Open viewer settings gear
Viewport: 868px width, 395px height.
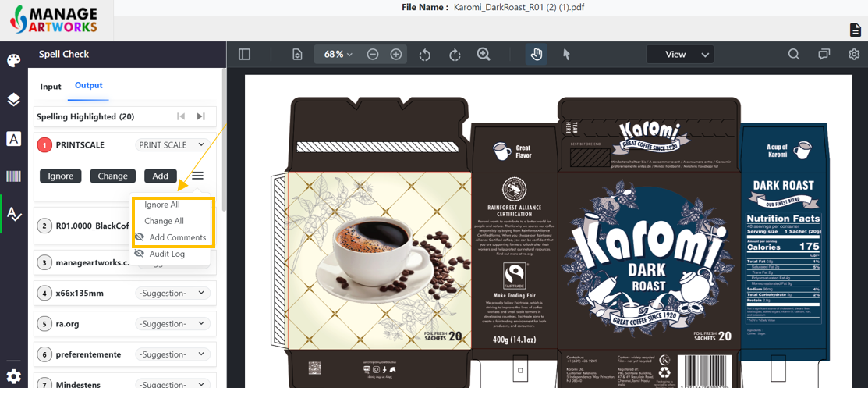854,55
